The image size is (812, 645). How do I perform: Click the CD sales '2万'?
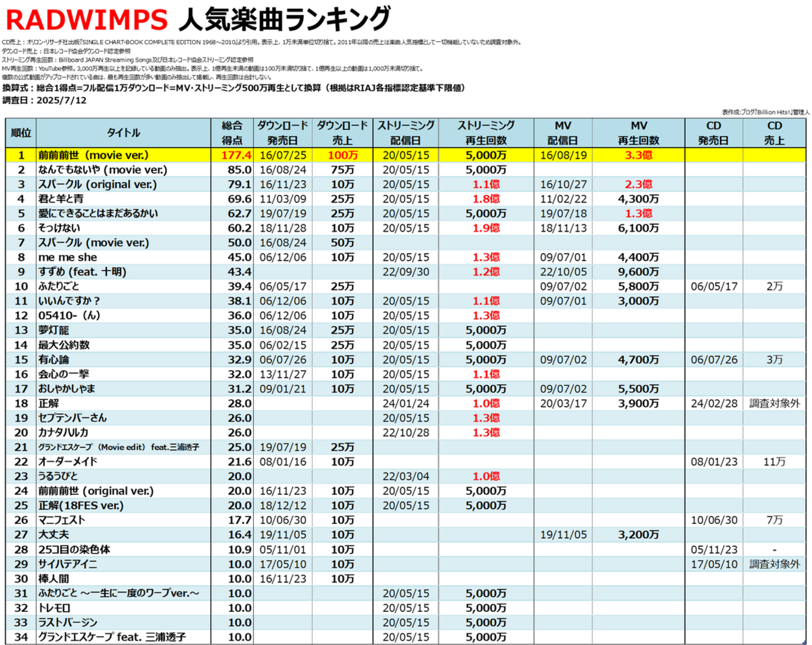click(x=774, y=286)
